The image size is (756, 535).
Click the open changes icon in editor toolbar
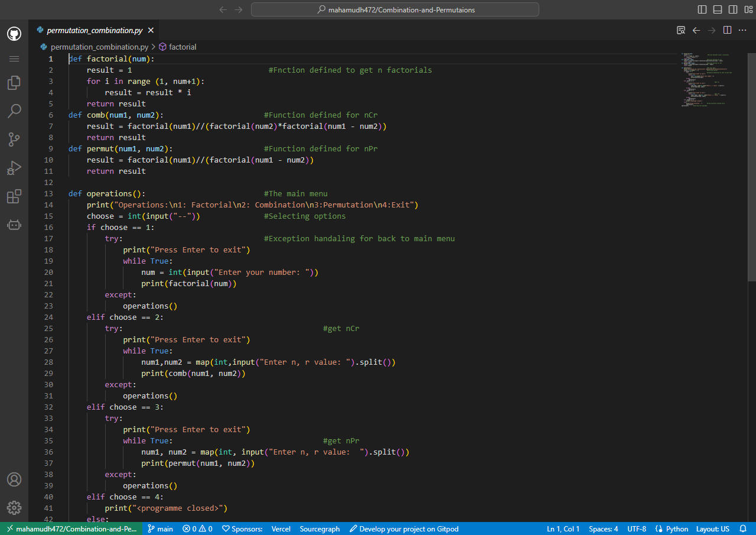point(681,30)
